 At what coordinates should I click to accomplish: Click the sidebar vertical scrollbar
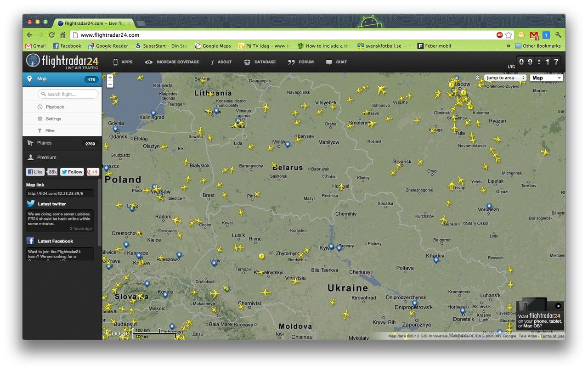click(99, 212)
